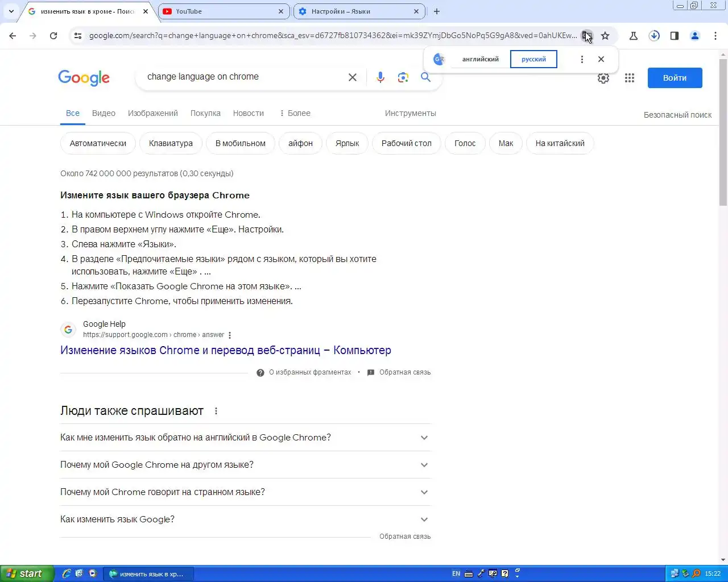Select the Все results tab
The width and height of the screenshot is (728, 582).
[73, 113]
